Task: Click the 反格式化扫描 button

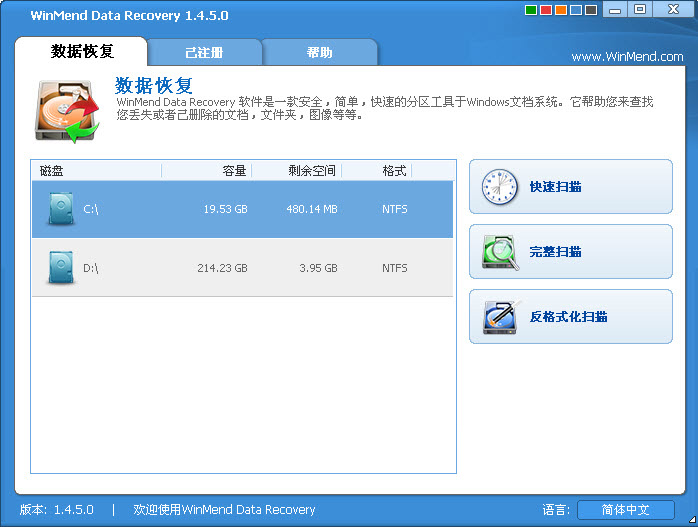Action: click(x=570, y=317)
